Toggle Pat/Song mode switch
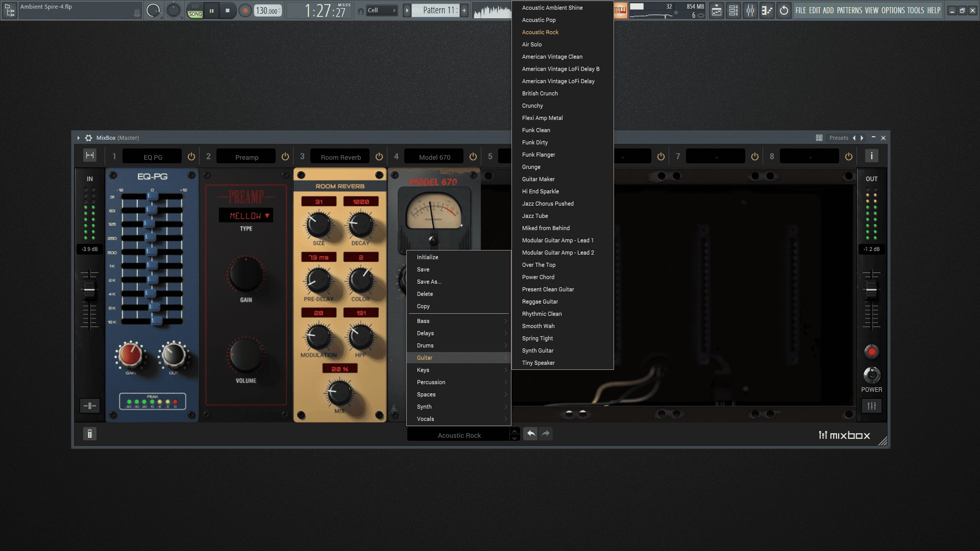Image resolution: width=980 pixels, height=551 pixels. point(195,11)
